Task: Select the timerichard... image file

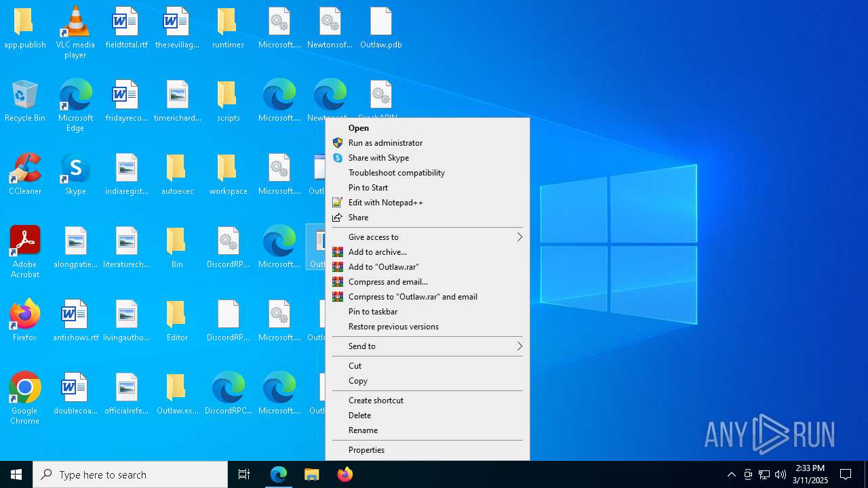Action: [x=177, y=95]
